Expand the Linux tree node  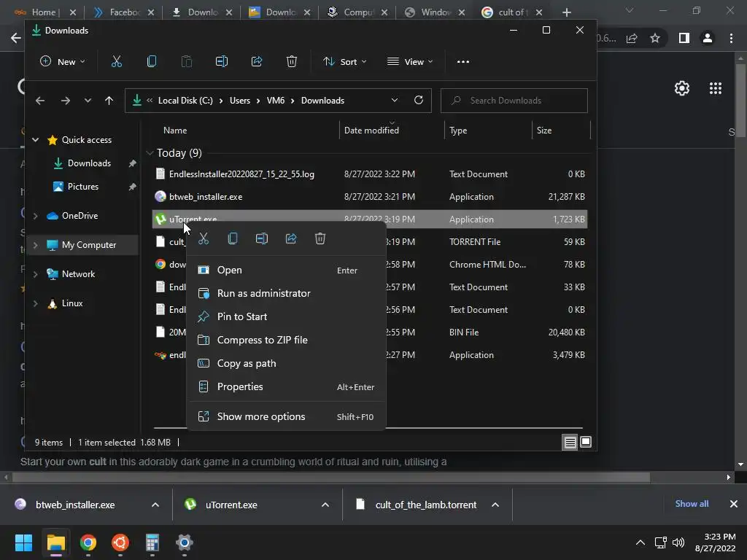[35, 303]
